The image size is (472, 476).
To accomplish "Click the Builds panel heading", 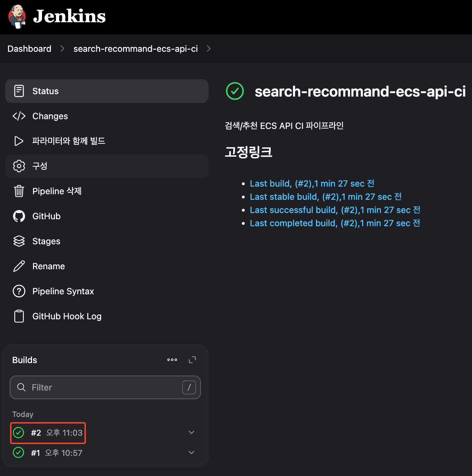I will pyautogui.click(x=25, y=360).
